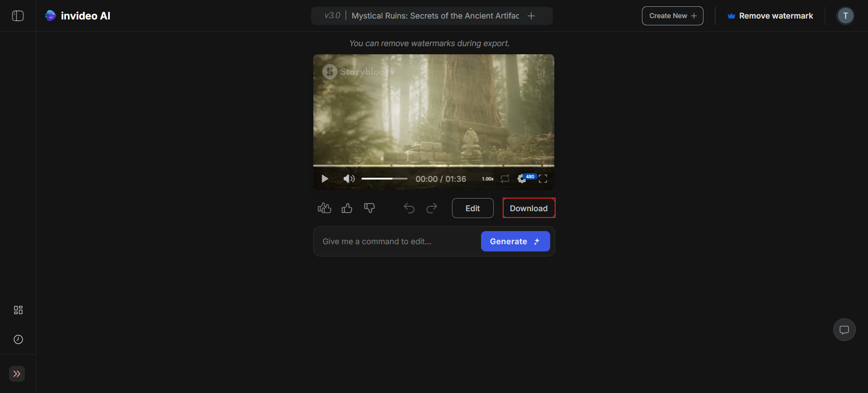Click the Edit button
This screenshot has height=393, width=868.
click(472, 208)
